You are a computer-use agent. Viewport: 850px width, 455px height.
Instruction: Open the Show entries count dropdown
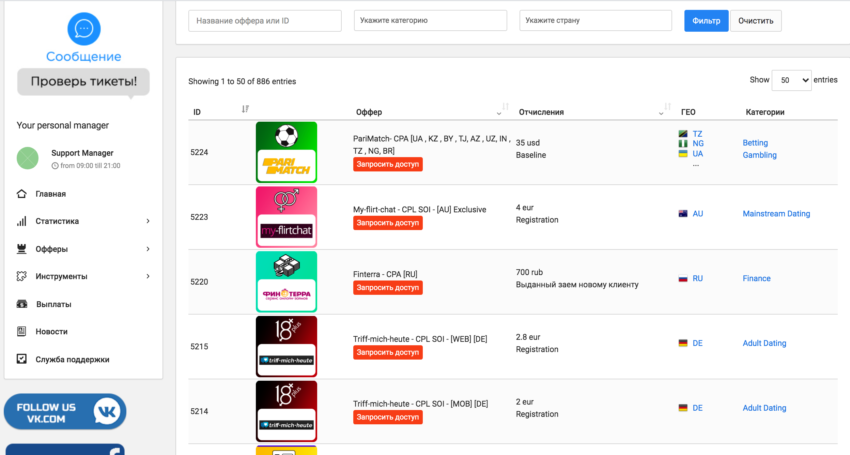tap(791, 80)
